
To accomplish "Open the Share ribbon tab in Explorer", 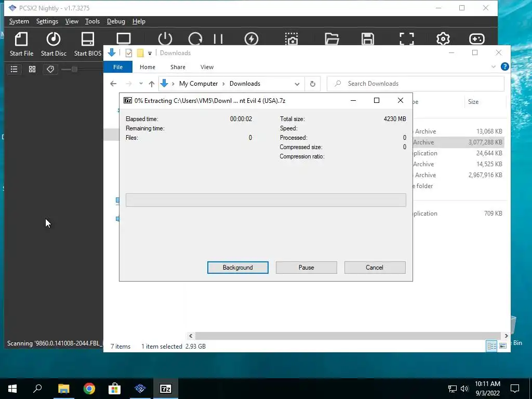I will (178, 67).
